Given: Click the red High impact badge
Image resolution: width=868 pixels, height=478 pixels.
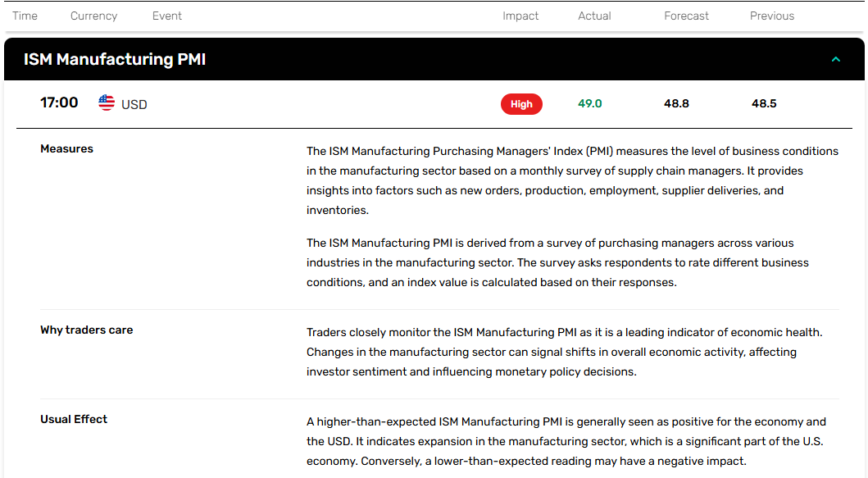Looking at the screenshot, I should coord(521,104).
